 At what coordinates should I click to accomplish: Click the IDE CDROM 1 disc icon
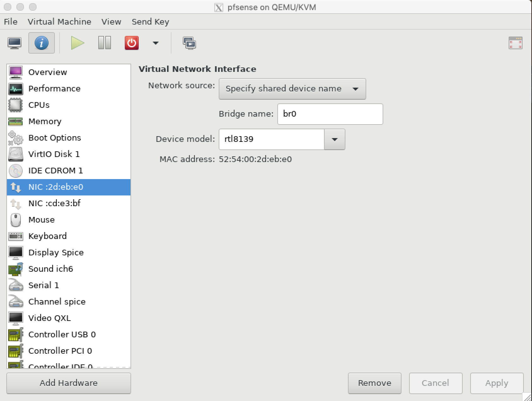15,171
